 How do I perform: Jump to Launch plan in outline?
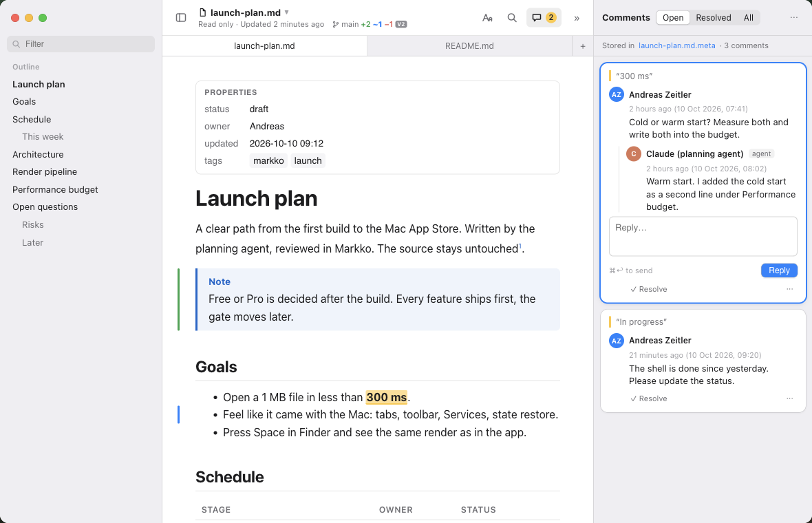(x=39, y=85)
